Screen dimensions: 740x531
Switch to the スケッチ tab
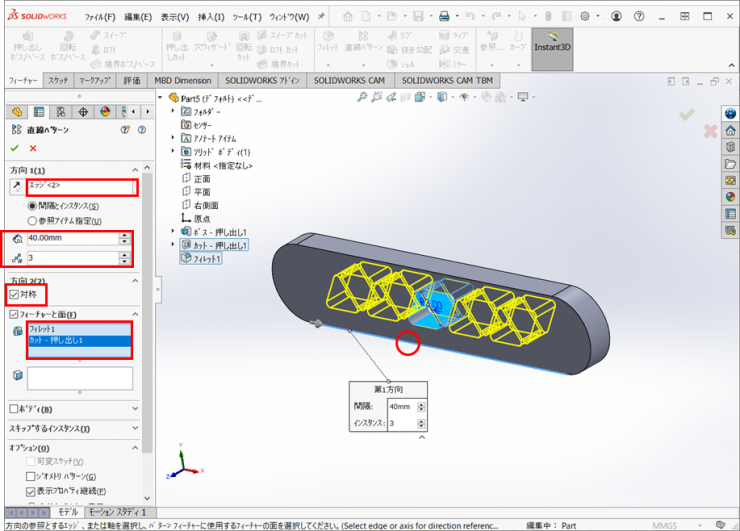pyautogui.click(x=58, y=79)
